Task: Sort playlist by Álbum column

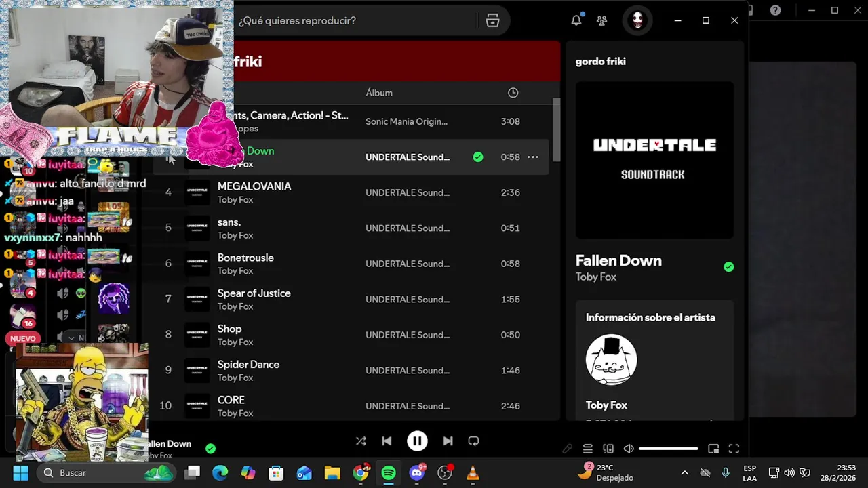Action: pyautogui.click(x=379, y=93)
